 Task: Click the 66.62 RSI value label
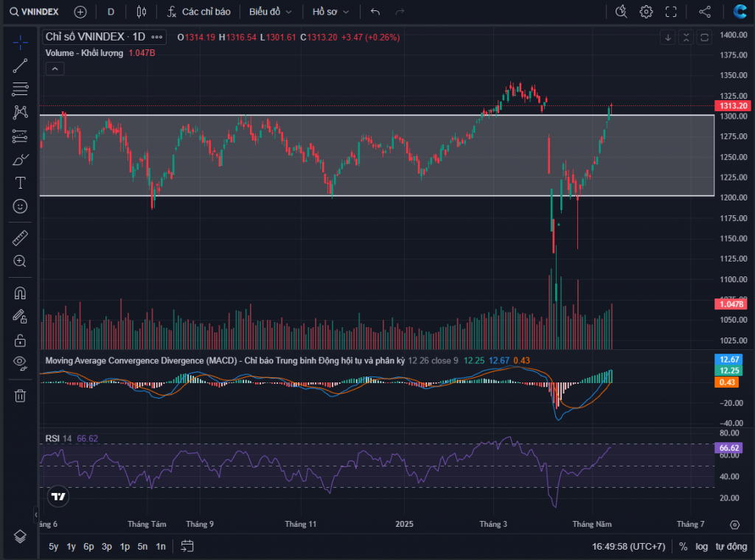[728, 448]
